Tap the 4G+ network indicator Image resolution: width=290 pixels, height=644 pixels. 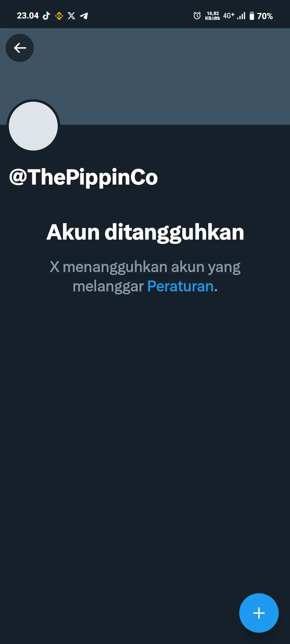point(229,16)
